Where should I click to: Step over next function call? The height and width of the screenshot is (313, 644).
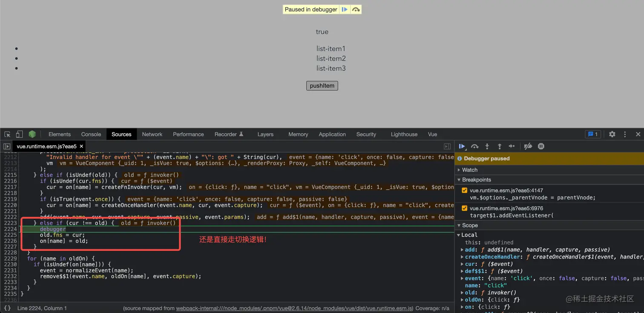474,146
